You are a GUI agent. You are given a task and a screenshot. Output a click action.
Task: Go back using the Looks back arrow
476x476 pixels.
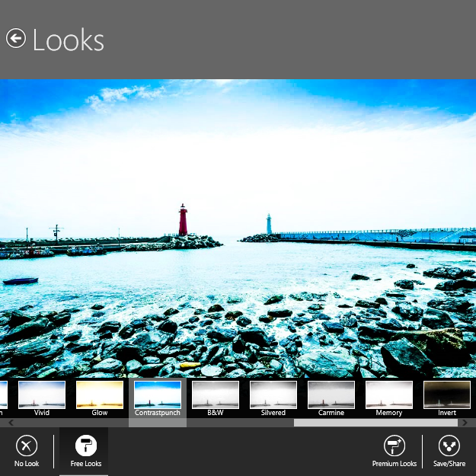click(16, 39)
